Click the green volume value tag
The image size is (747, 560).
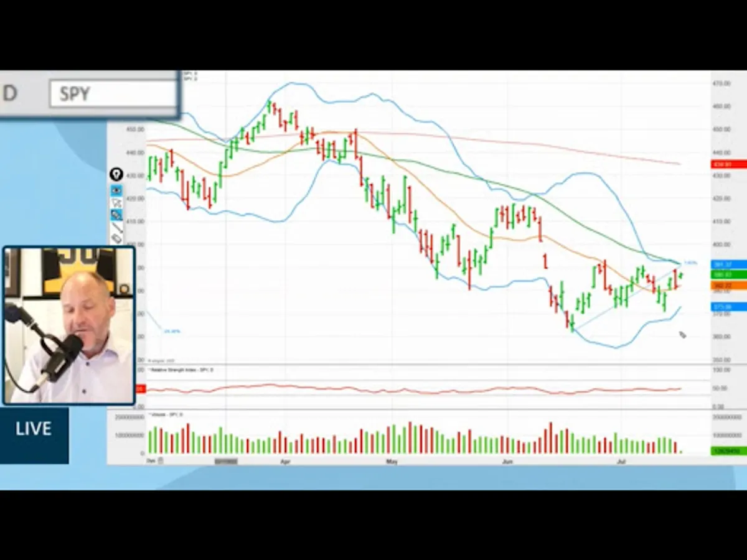click(728, 450)
